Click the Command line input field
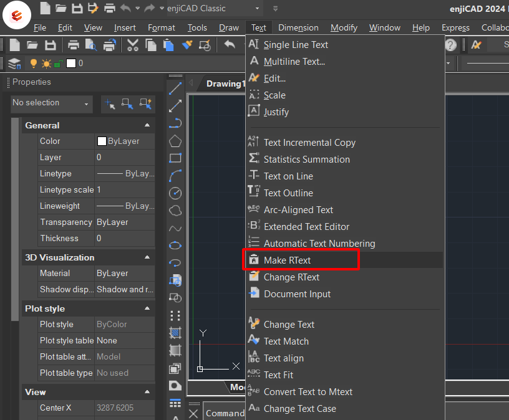This screenshot has height=420, width=509. tap(225, 413)
